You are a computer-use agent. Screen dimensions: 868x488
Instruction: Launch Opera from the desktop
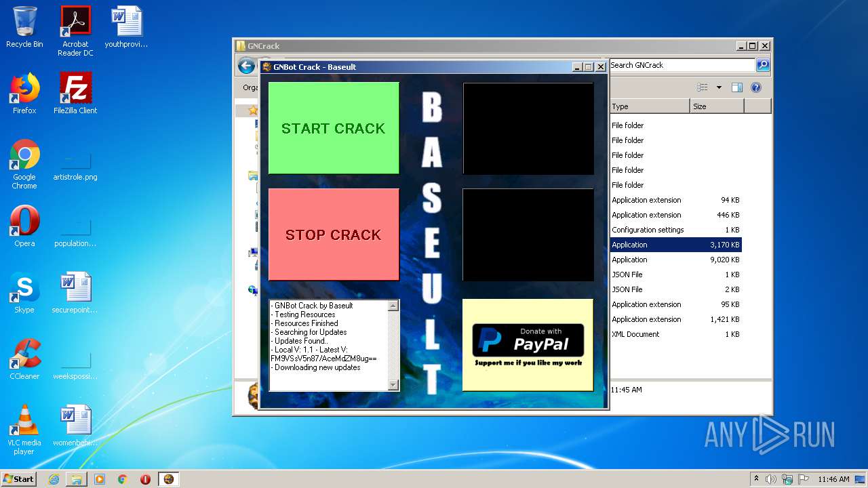[24, 226]
